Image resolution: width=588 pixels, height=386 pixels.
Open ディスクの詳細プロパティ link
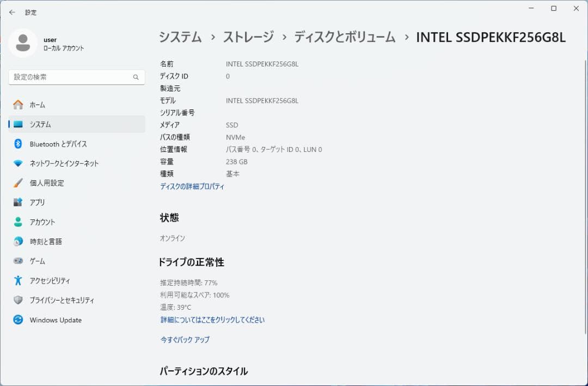point(193,186)
